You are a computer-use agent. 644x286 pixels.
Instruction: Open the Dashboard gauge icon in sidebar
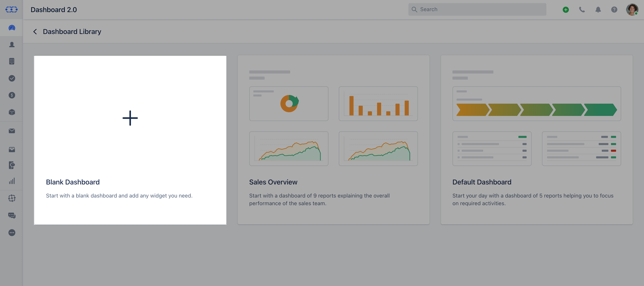(x=12, y=28)
